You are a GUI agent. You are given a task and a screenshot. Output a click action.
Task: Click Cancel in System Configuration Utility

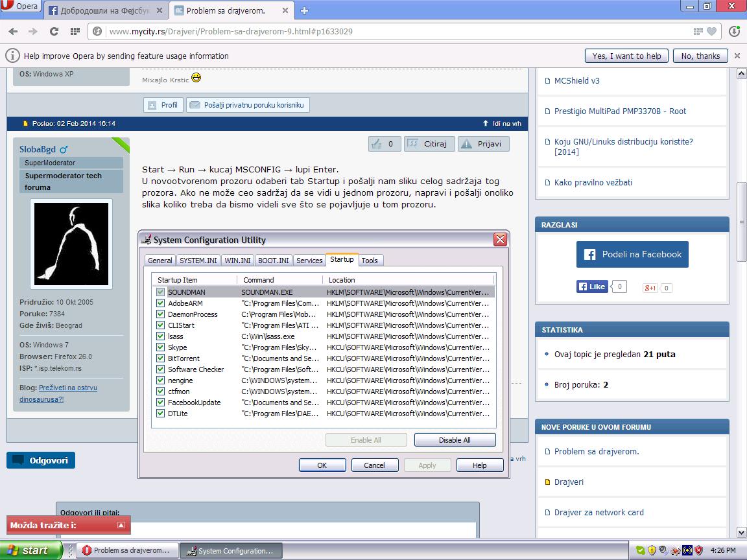click(374, 465)
